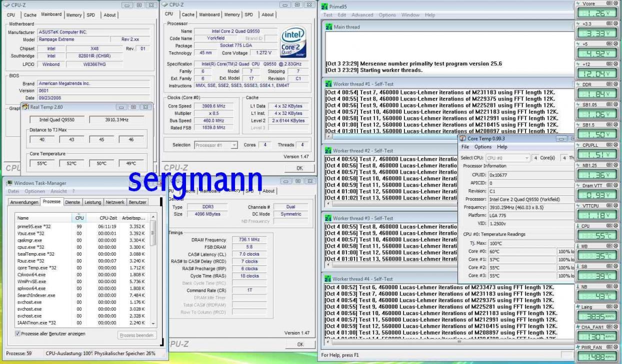Click the Real Temp 2.60 title bar icon

click(x=26, y=107)
